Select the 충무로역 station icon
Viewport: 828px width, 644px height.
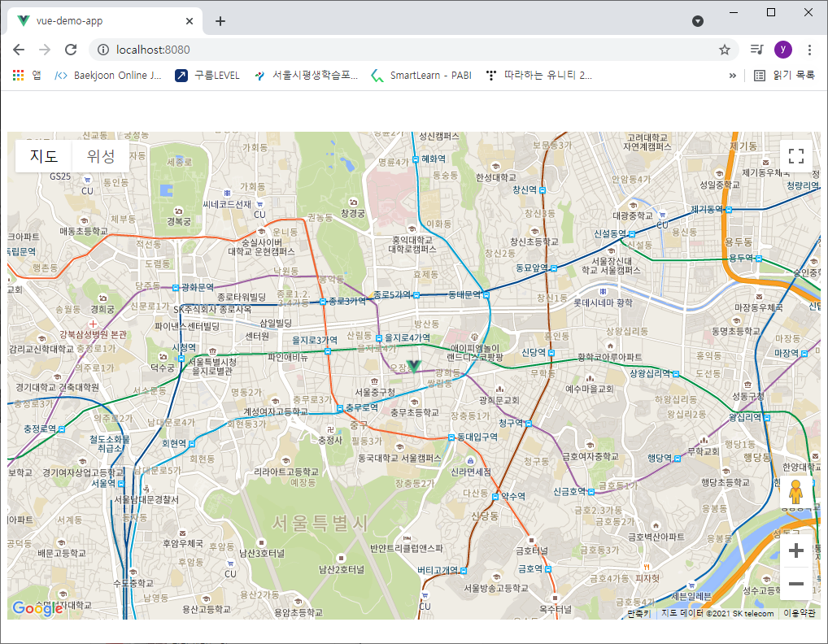click(x=341, y=408)
